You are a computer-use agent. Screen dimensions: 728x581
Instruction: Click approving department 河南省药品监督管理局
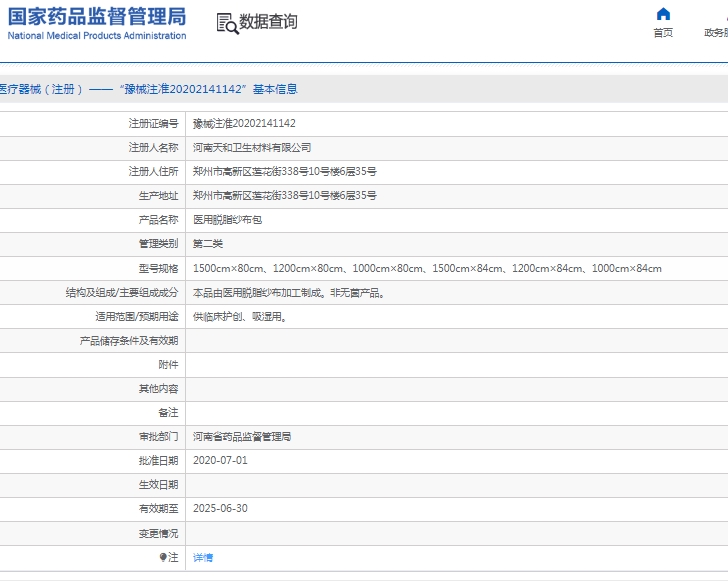[x=242, y=437]
